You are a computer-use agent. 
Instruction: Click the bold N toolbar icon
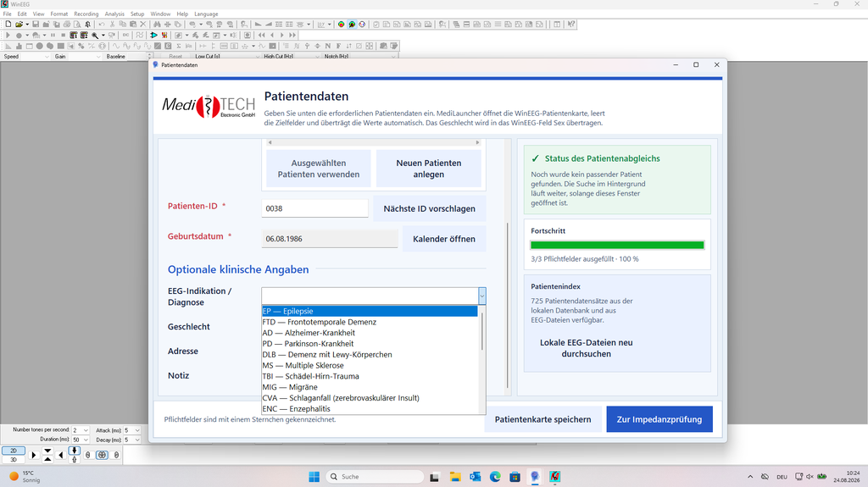[328, 46]
